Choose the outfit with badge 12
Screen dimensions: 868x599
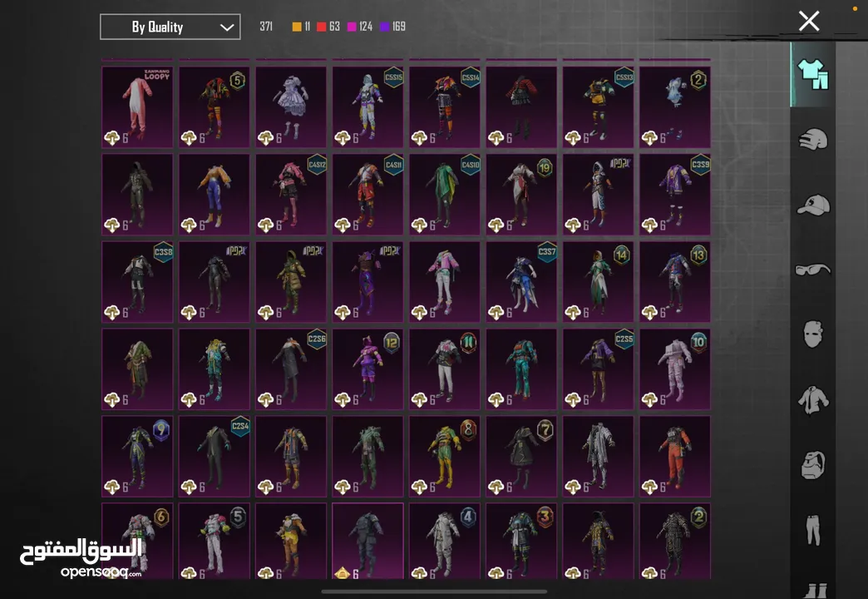point(368,369)
